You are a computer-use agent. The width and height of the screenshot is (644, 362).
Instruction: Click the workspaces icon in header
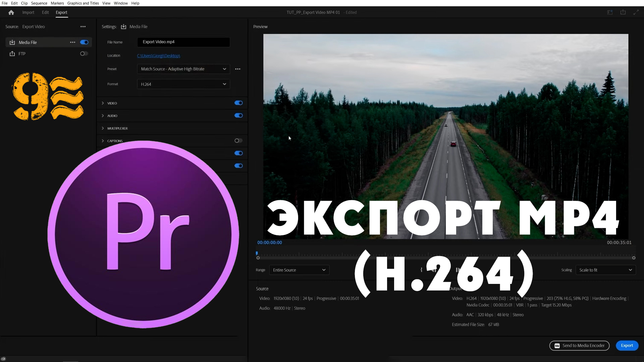(610, 12)
